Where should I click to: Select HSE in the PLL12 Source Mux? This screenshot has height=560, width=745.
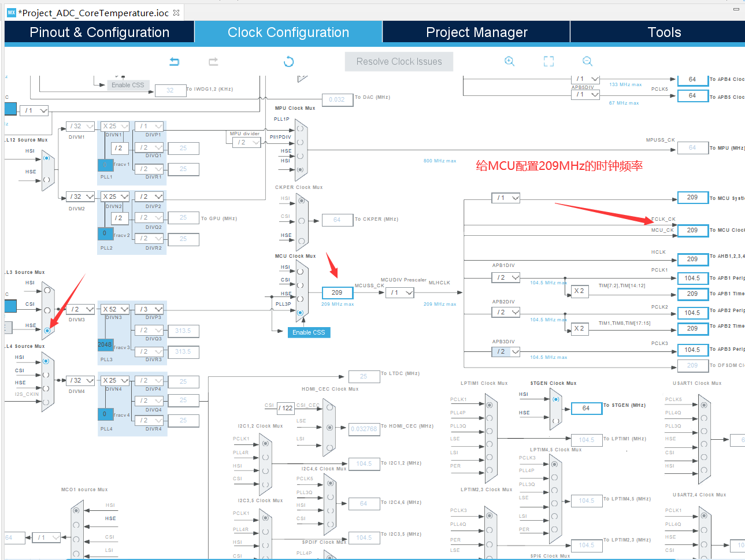point(46,179)
